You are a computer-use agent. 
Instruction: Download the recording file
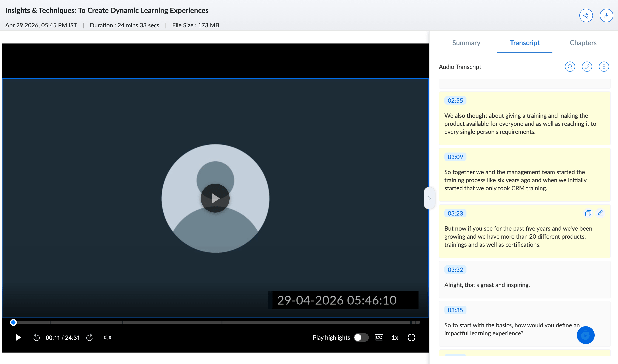coord(606,15)
